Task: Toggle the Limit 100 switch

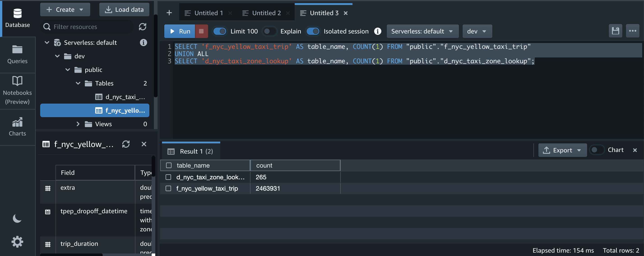Action: click(220, 31)
